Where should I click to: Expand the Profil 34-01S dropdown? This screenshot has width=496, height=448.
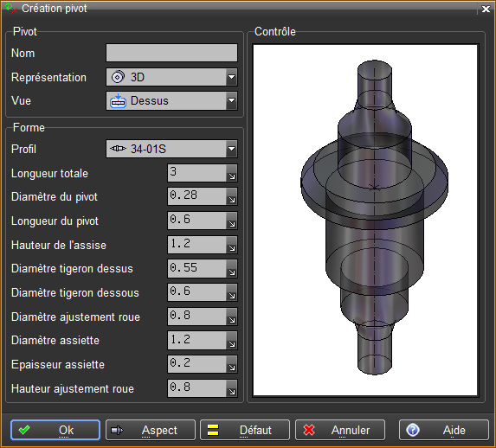click(171, 149)
